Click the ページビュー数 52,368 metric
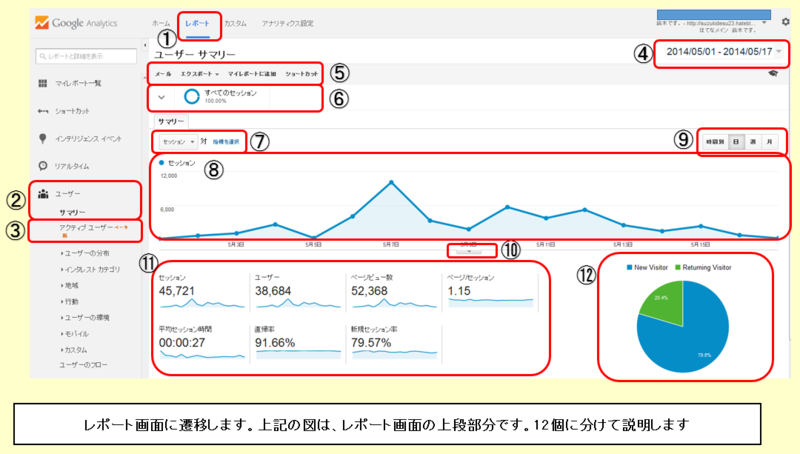 pos(394,293)
